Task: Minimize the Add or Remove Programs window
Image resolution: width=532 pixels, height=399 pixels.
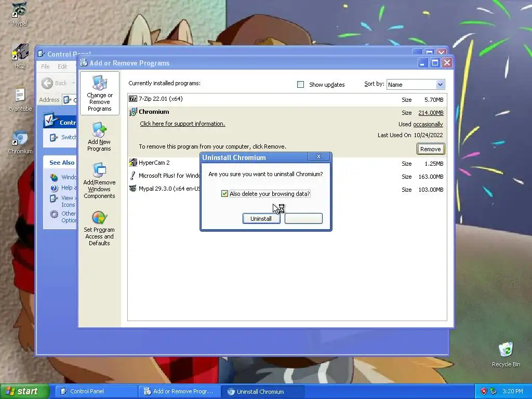Action: pyautogui.click(x=423, y=63)
